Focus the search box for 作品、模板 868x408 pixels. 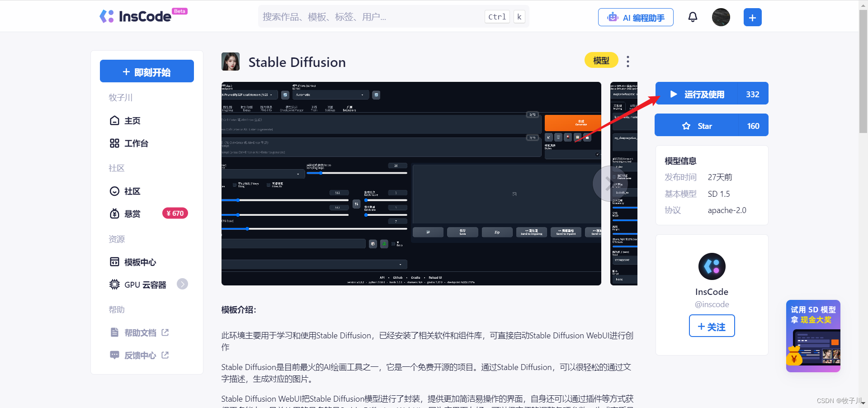coord(393,17)
